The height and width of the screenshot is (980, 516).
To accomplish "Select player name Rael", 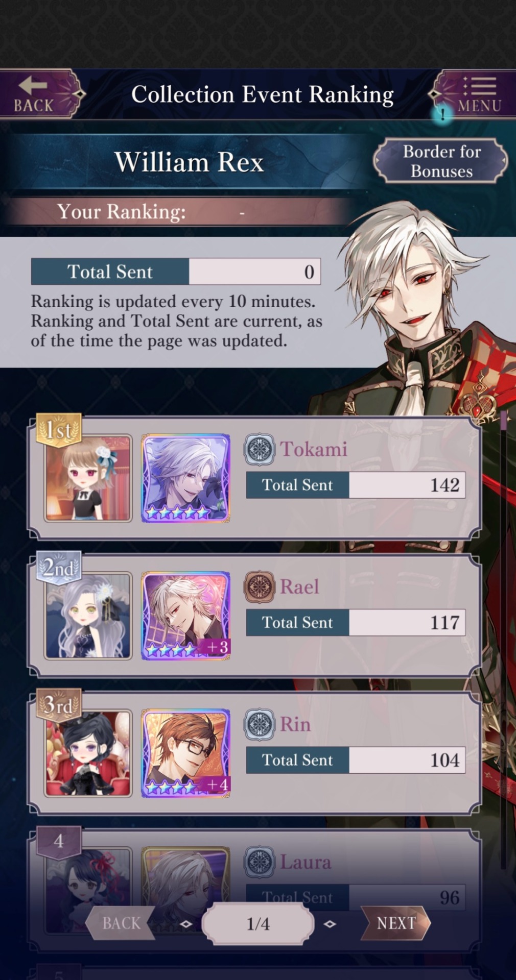I will pyautogui.click(x=299, y=586).
